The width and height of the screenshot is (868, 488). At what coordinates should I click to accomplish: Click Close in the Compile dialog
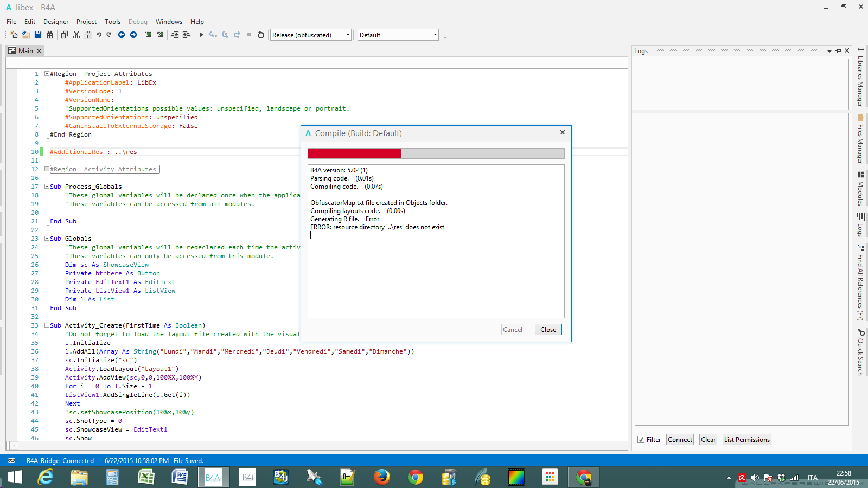click(x=548, y=330)
